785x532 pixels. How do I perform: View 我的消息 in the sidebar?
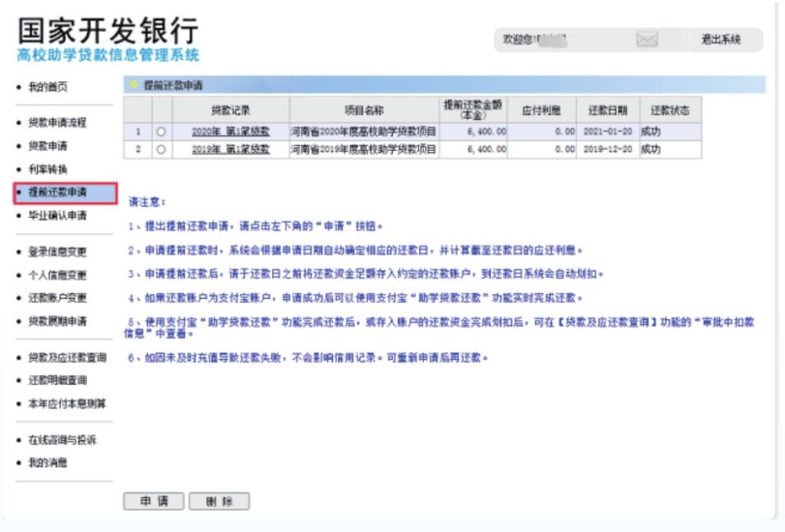click(x=47, y=463)
